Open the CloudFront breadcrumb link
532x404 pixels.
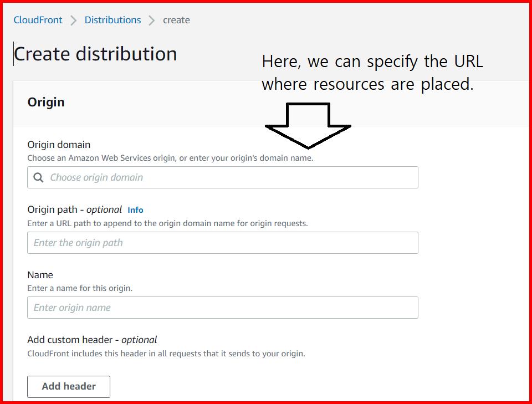pos(37,20)
